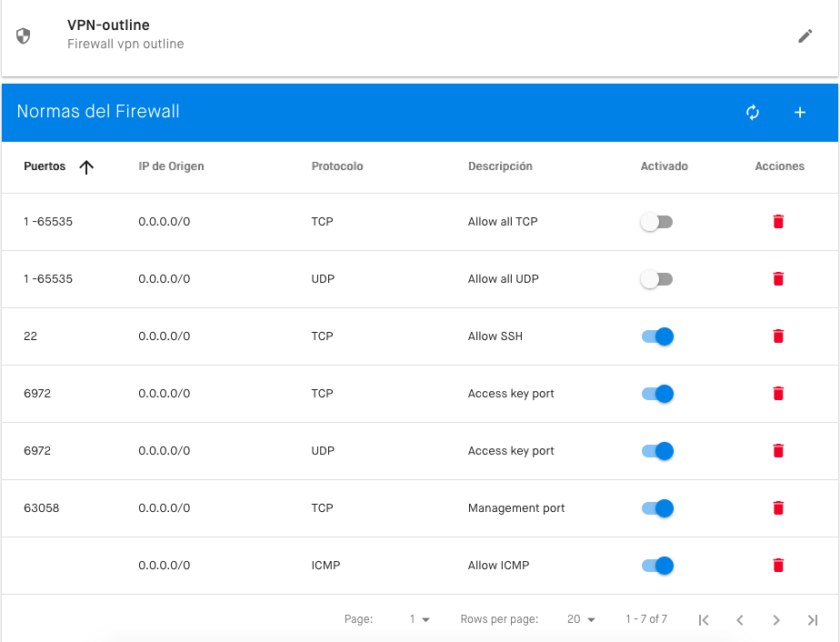This screenshot has width=840, height=642.
Task: Refresh the Normas del Firewall list
Action: [x=753, y=112]
